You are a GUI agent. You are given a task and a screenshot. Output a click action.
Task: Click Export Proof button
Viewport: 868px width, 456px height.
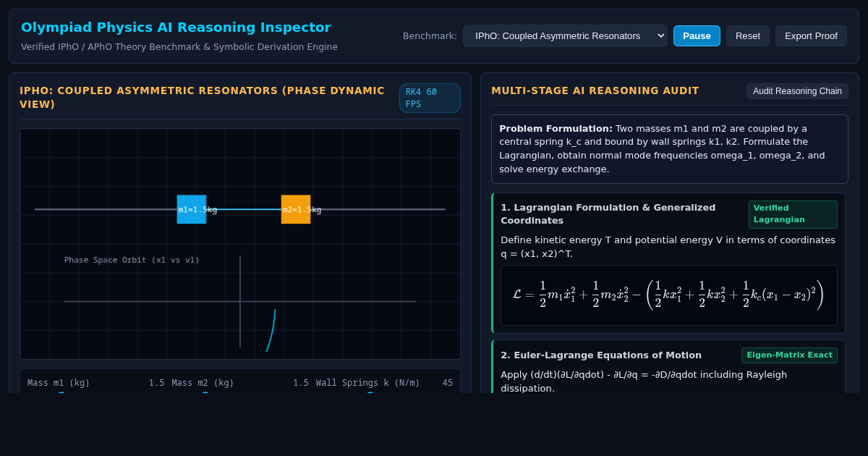811,35
